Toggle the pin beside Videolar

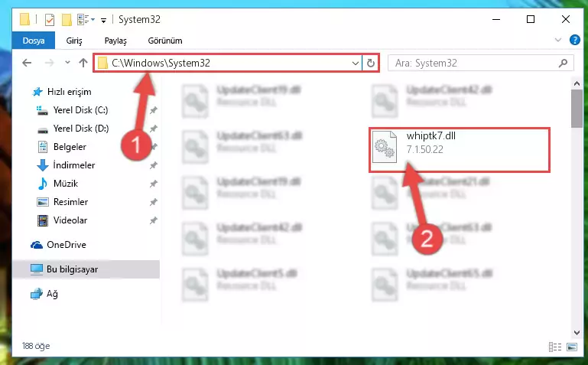pyautogui.click(x=154, y=220)
